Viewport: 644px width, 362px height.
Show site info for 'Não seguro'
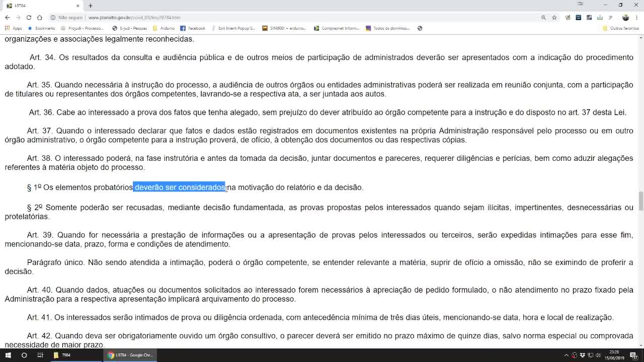coord(66,18)
